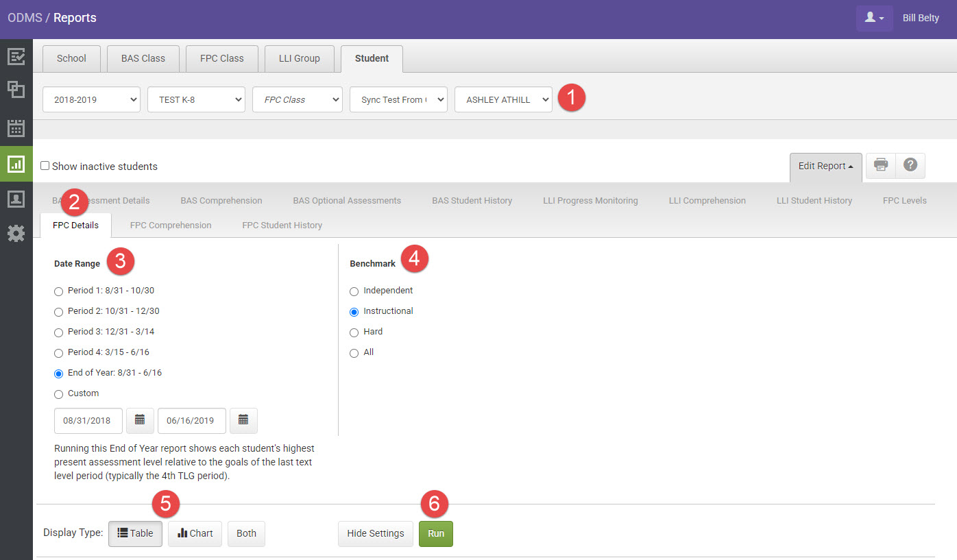Open the assessments checklist sidebar icon

[16, 56]
